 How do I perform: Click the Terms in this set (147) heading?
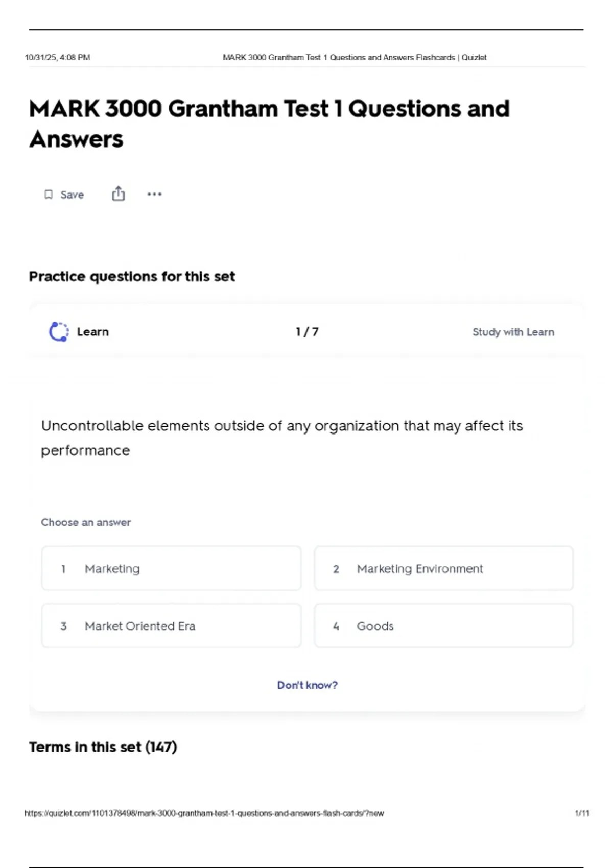(x=103, y=747)
